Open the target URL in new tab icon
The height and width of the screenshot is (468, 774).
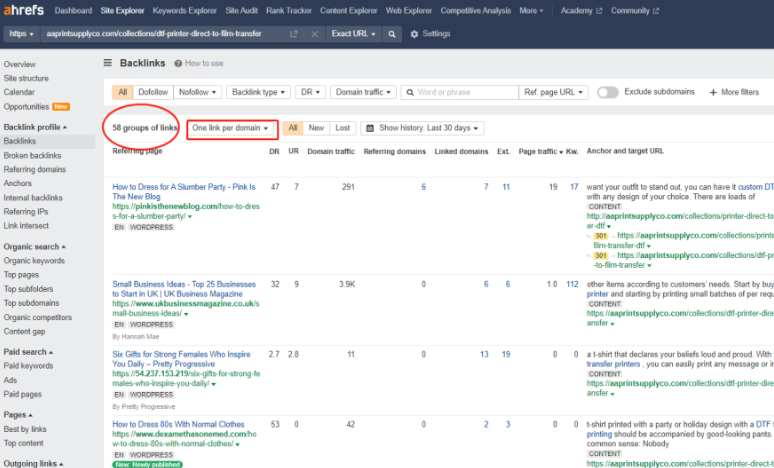[293, 34]
